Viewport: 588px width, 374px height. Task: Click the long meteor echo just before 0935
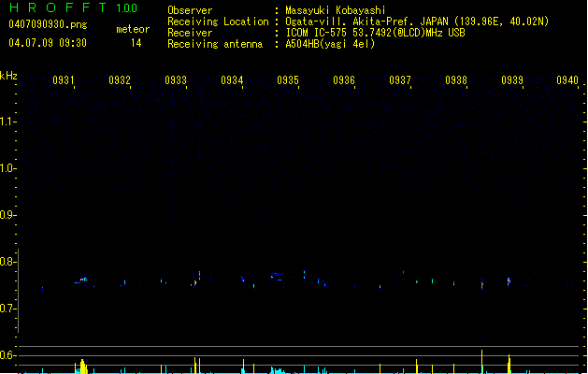coord(278,277)
